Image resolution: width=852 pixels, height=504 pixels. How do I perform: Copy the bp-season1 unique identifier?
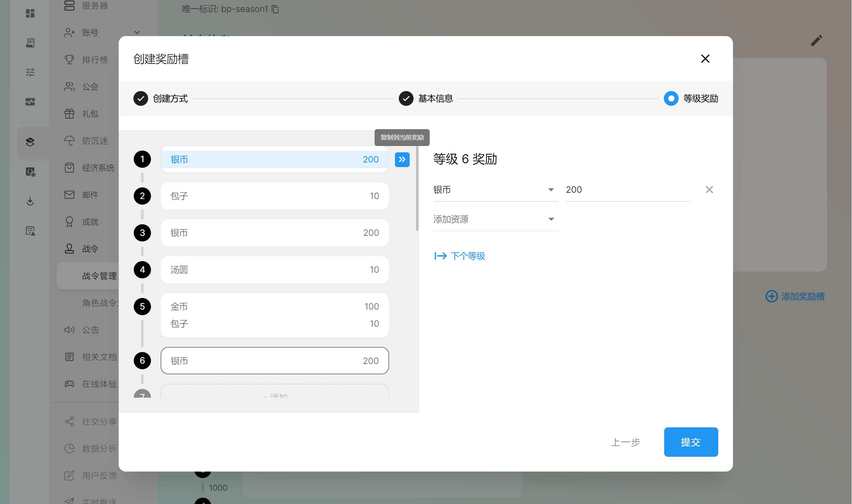point(276,9)
